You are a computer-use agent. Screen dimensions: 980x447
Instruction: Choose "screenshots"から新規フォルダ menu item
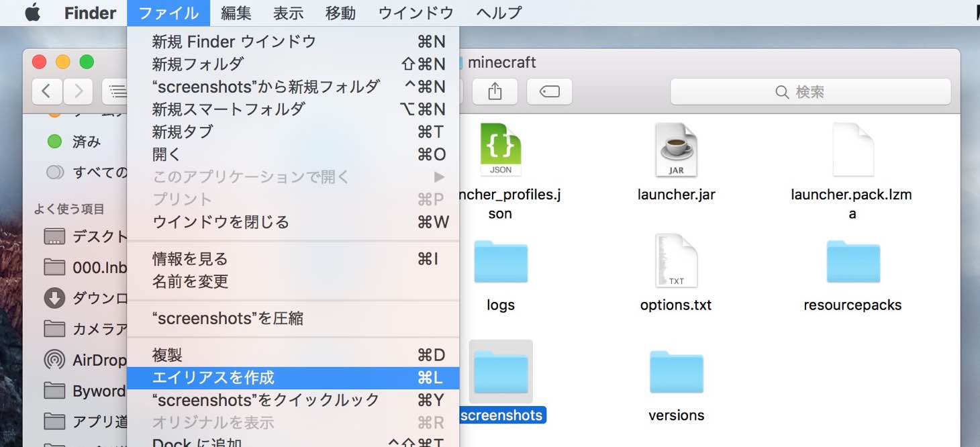click(x=293, y=87)
